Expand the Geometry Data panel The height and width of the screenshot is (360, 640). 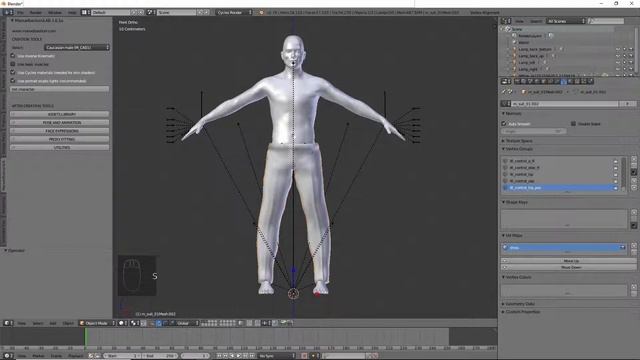pos(518,304)
